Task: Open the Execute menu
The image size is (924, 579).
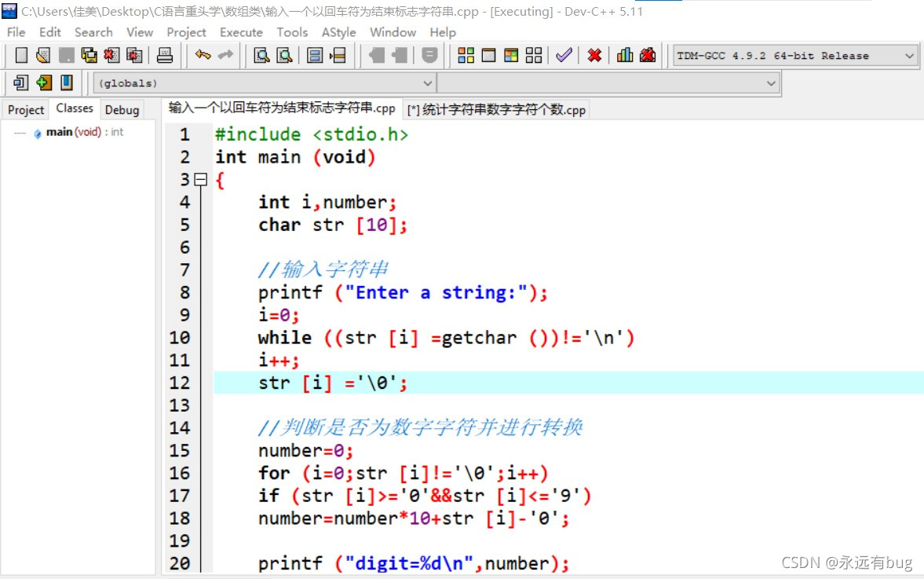Action: click(241, 32)
